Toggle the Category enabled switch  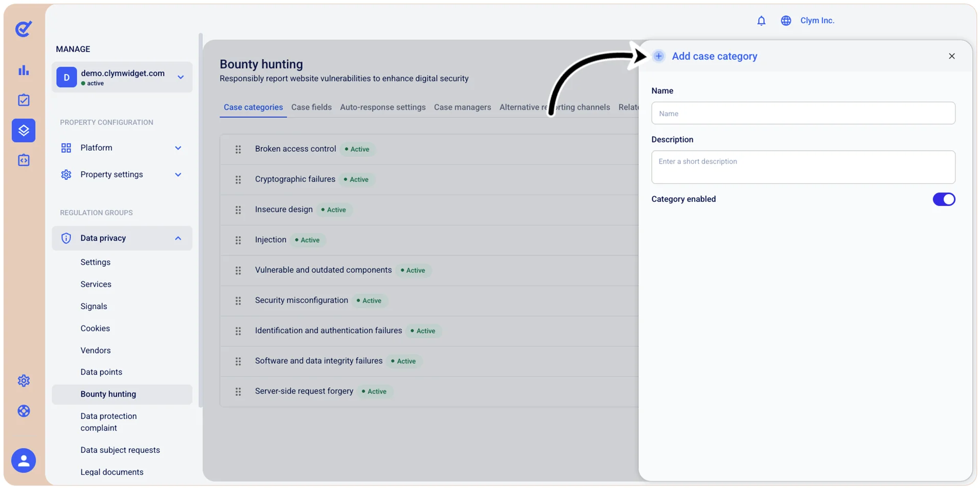click(x=943, y=199)
